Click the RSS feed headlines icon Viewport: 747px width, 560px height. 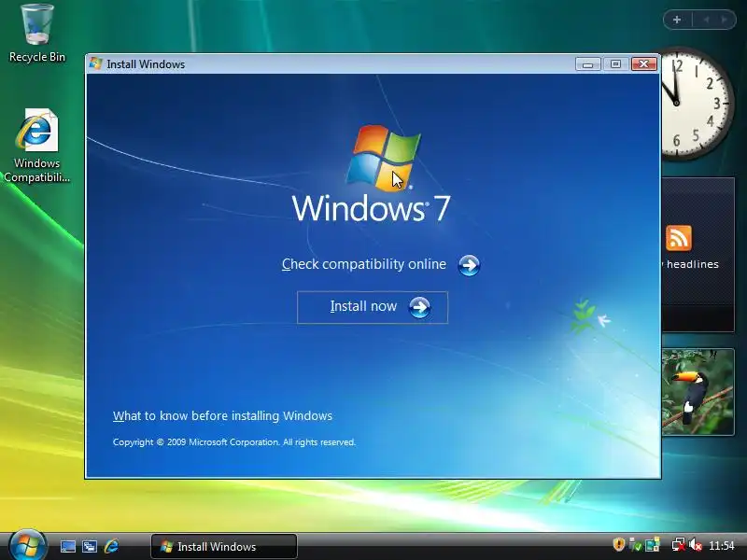pos(679,238)
